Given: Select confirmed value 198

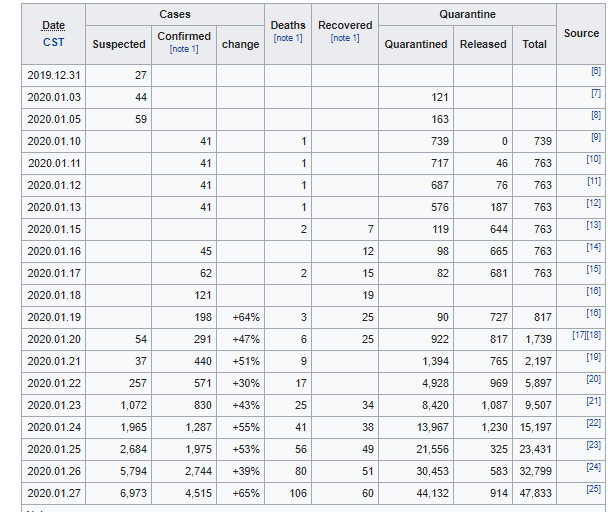Looking at the screenshot, I should click(x=203, y=317).
